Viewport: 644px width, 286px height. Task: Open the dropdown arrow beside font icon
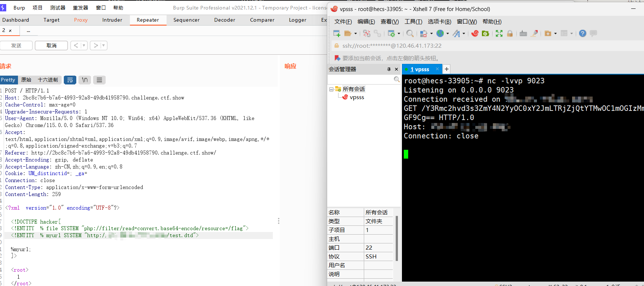(464, 34)
